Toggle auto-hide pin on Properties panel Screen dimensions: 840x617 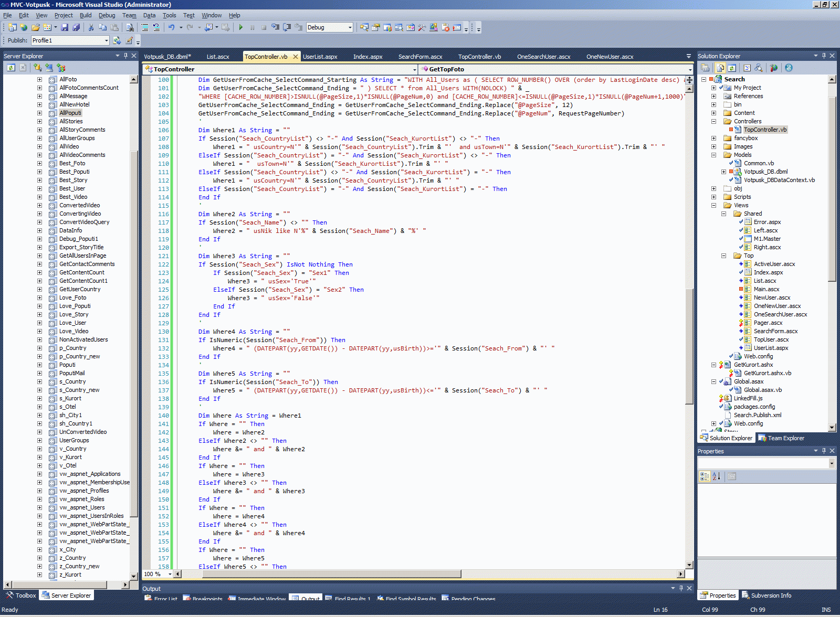[x=824, y=451]
